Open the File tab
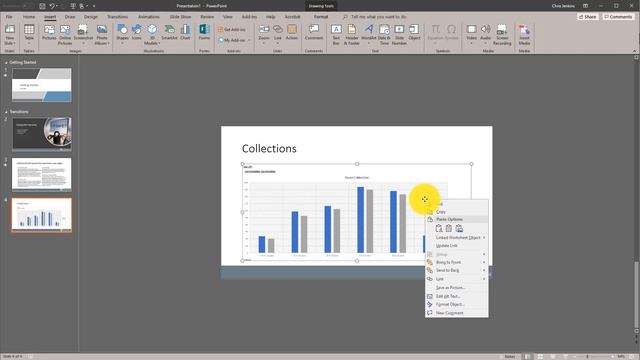Viewport: 640px width, 360px height. pyautogui.click(x=9, y=17)
